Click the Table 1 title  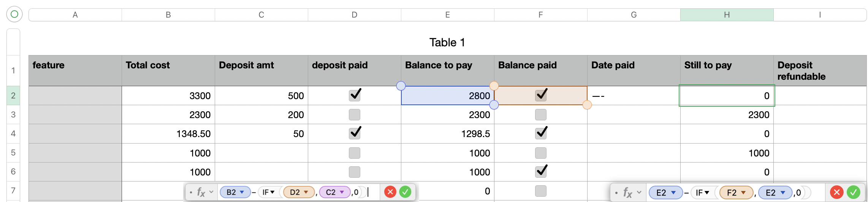(447, 43)
